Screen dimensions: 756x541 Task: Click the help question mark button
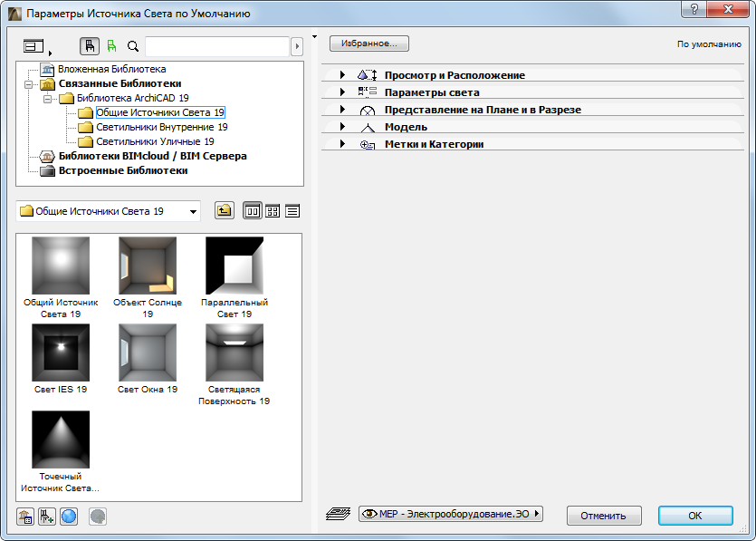694,9
